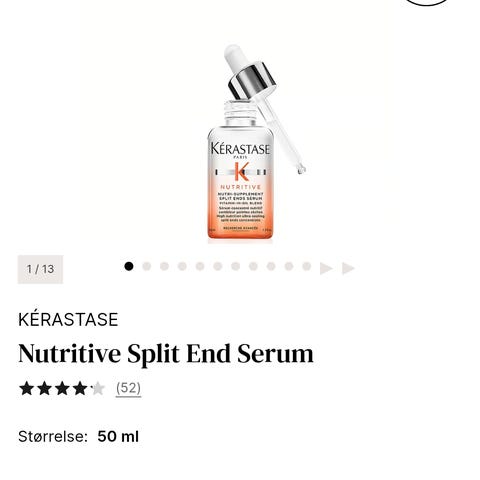Select the eleventh carousel dot

point(307,266)
